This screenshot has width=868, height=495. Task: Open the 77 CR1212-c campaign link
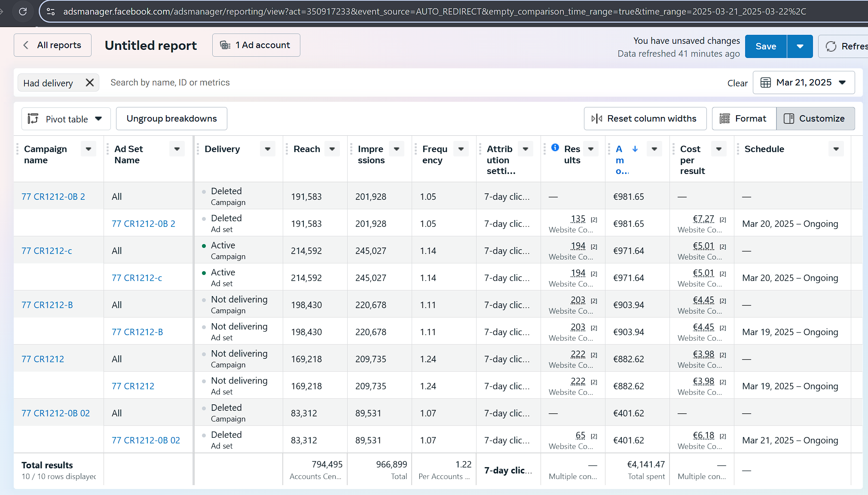47,251
